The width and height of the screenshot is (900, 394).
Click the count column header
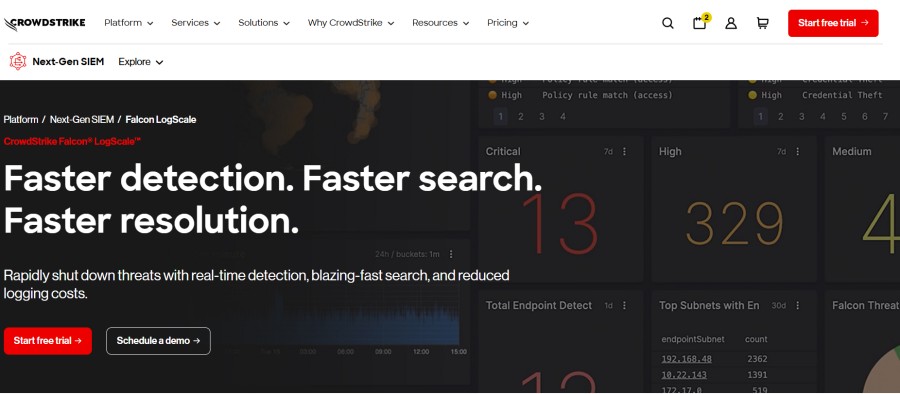click(x=756, y=339)
